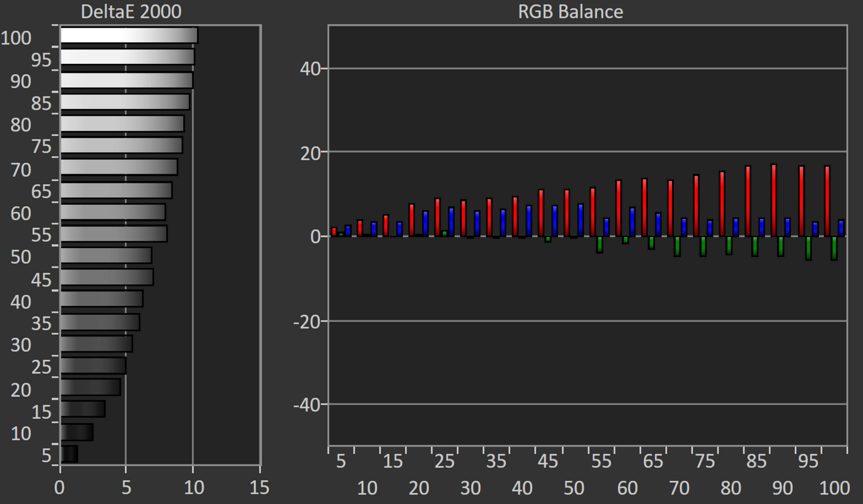Screen dimensions: 863x504
Task: Select the 50 grayscale DeltaE bar
Action: [x=106, y=255]
